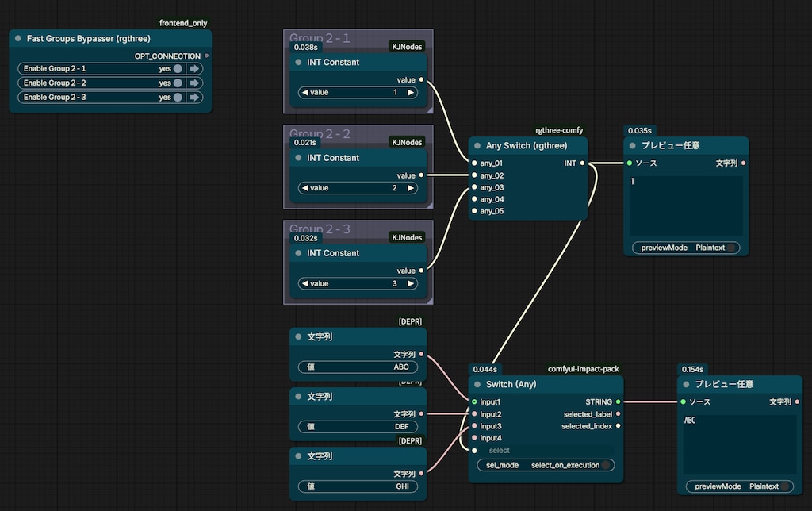Viewport: 812px width, 511px height.
Task: Toggle Enable Group 2 - 1 switch
Action: [178, 68]
